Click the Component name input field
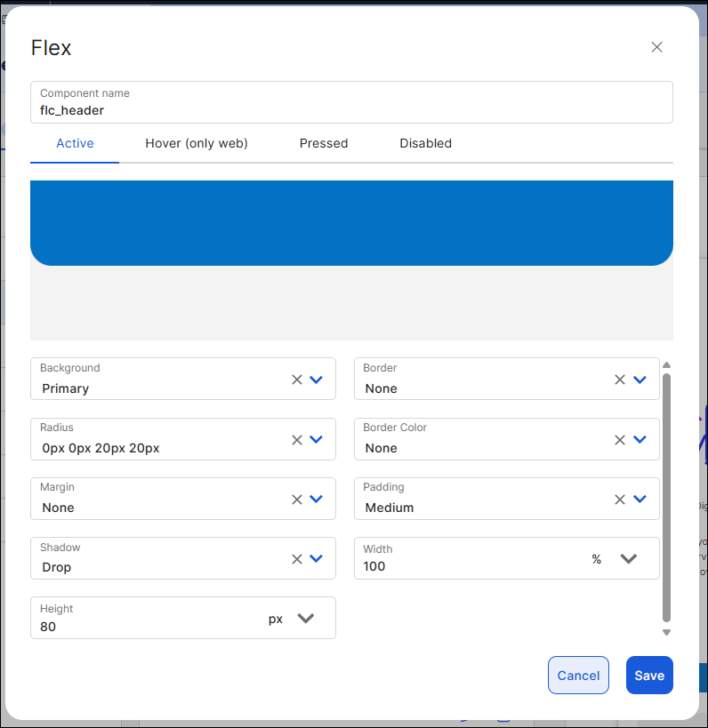 coord(350,110)
